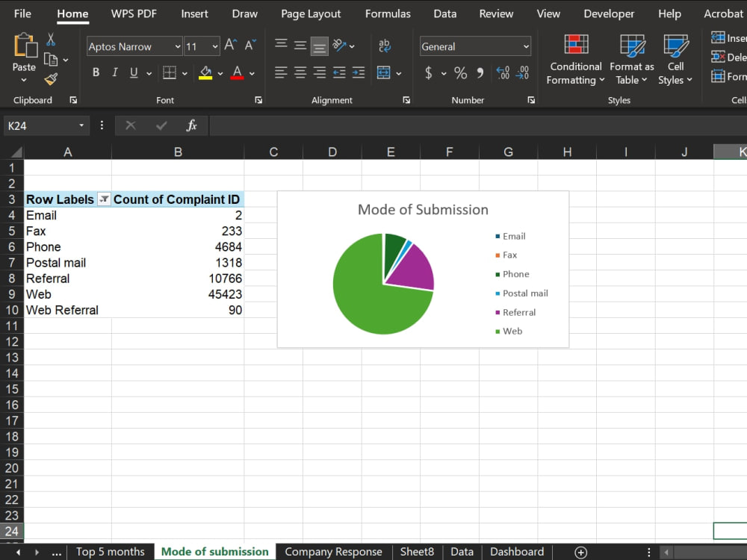Screen dimensions: 747x560
Task: Open fill color dropdown arrow
Action: pos(220,73)
